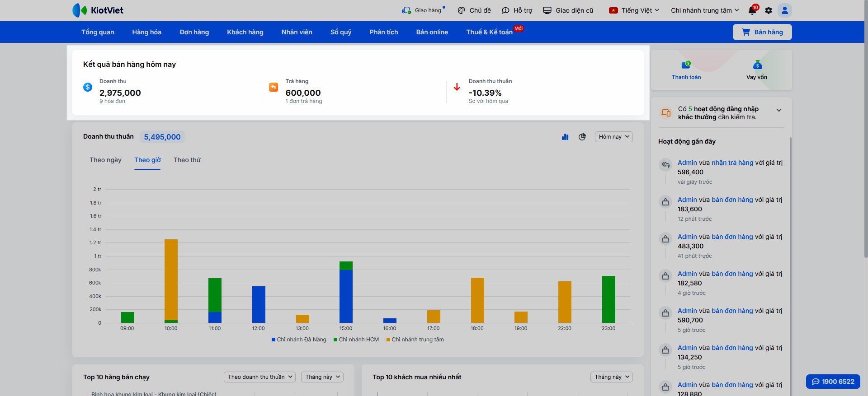Open Thanh toán payment shortcut
The height and width of the screenshot is (396, 868).
686,70
